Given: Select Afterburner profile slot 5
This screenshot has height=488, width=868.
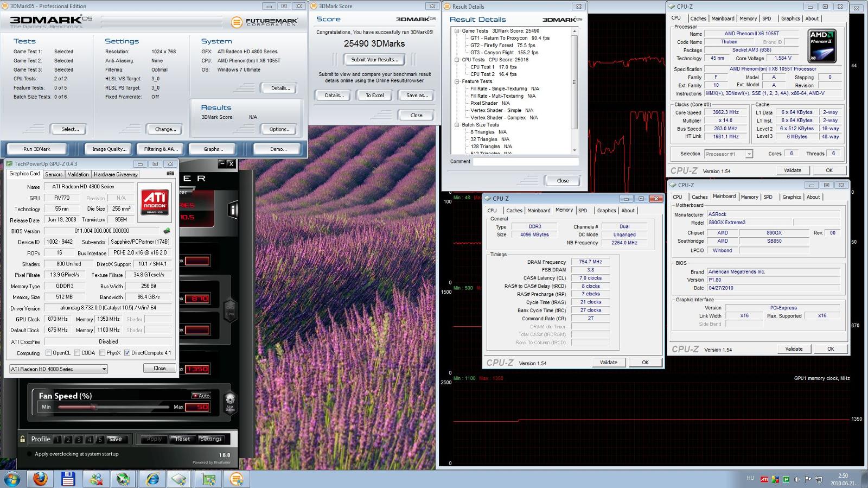Looking at the screenshot, I should 100,439.
